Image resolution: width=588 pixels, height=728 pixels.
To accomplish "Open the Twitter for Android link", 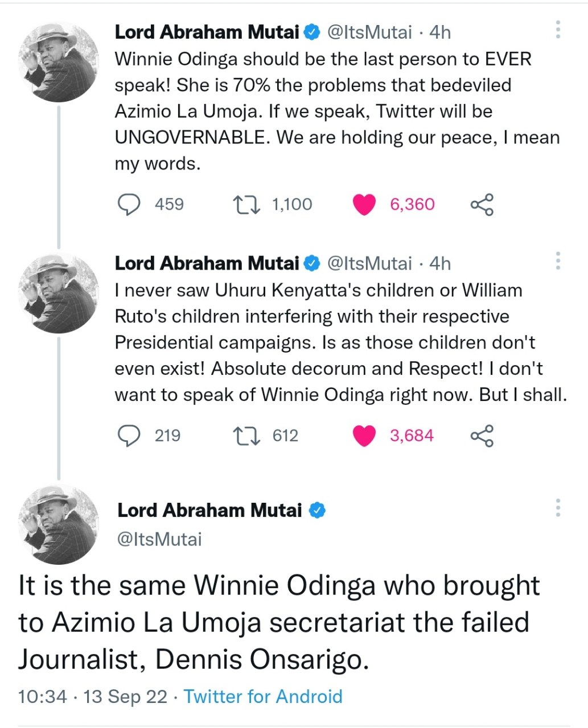I will click(x=263, y=696).
